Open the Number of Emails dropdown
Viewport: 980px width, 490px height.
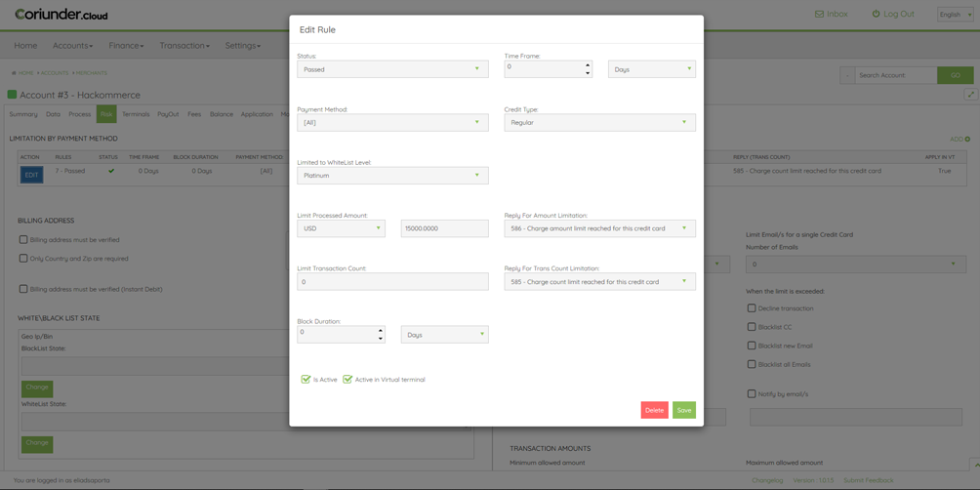pyautogui.click(x=855, y=265)
